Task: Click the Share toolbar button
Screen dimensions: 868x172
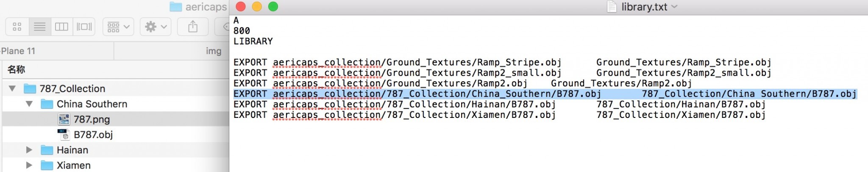Action: point(193,27)
